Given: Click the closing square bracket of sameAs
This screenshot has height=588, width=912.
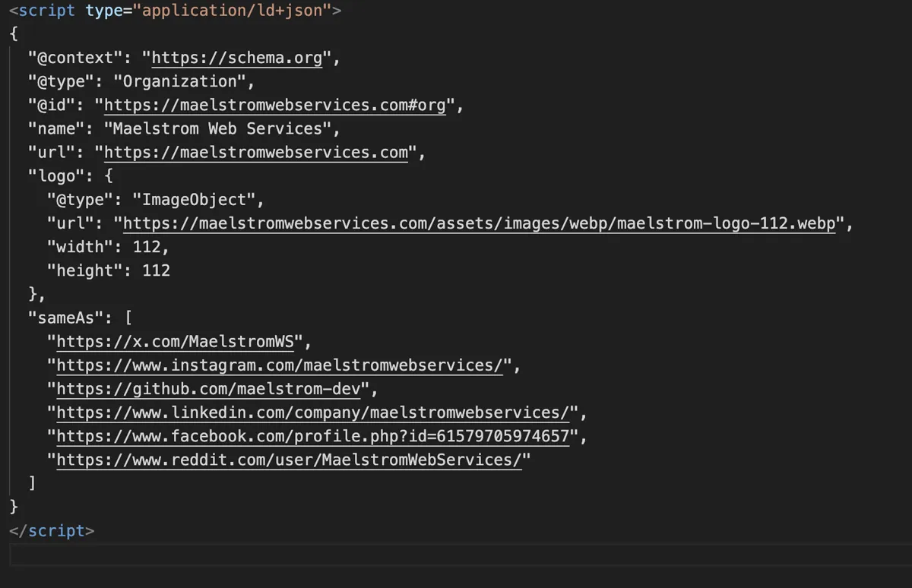Looking at the screenshot, I should point(33,483).
